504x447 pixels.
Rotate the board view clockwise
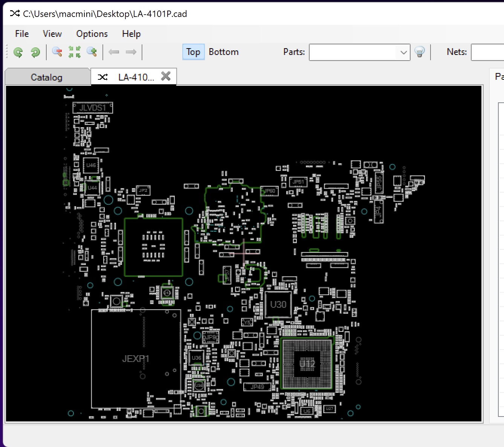tap(35, 52)
